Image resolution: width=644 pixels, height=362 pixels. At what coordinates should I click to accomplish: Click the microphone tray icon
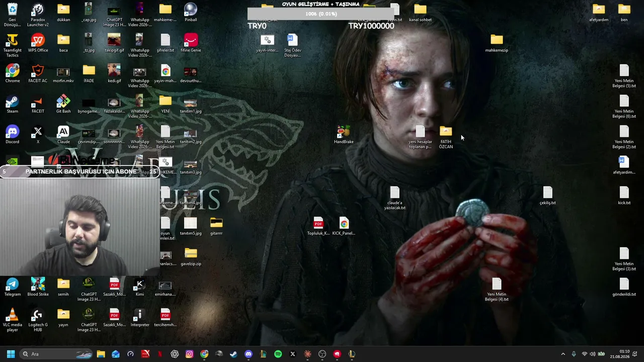574,354
